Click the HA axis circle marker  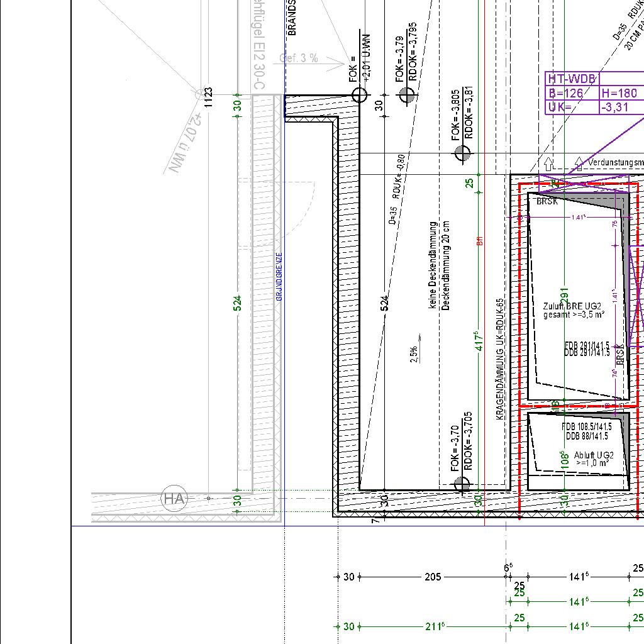coord(174,499)
